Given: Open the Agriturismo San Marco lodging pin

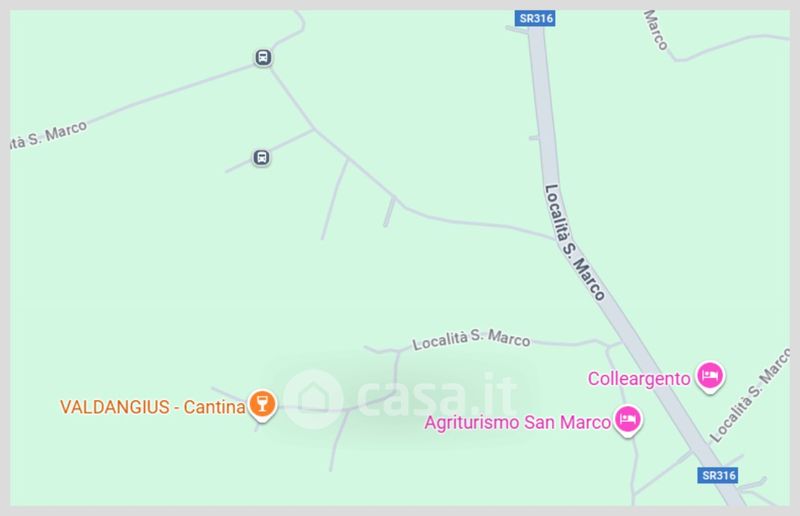Looking at the screenshot, I should (x=628, y=420).
